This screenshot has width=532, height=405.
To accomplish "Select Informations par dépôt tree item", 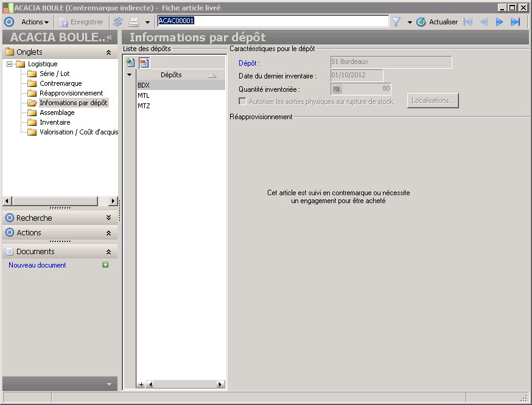I will pyautogui.click(x=73, y=103).
